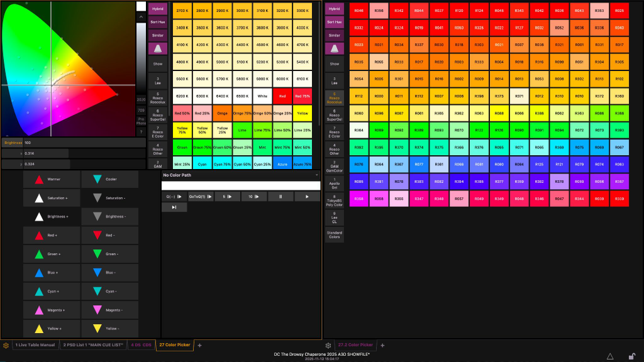
Task: Click the x coordinate field showing 0.314
Action: click(x=84, y=153)
